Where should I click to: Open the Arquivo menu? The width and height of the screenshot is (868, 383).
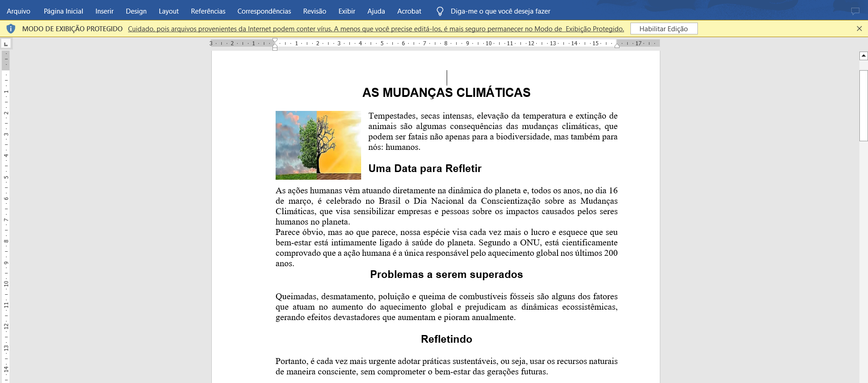click(19, 11)
